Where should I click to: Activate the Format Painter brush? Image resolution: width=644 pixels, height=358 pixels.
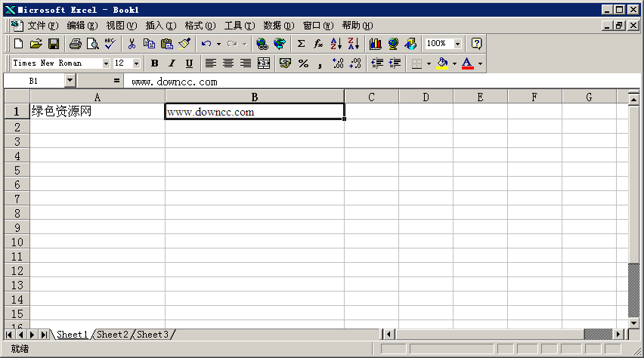coord(184,44)
